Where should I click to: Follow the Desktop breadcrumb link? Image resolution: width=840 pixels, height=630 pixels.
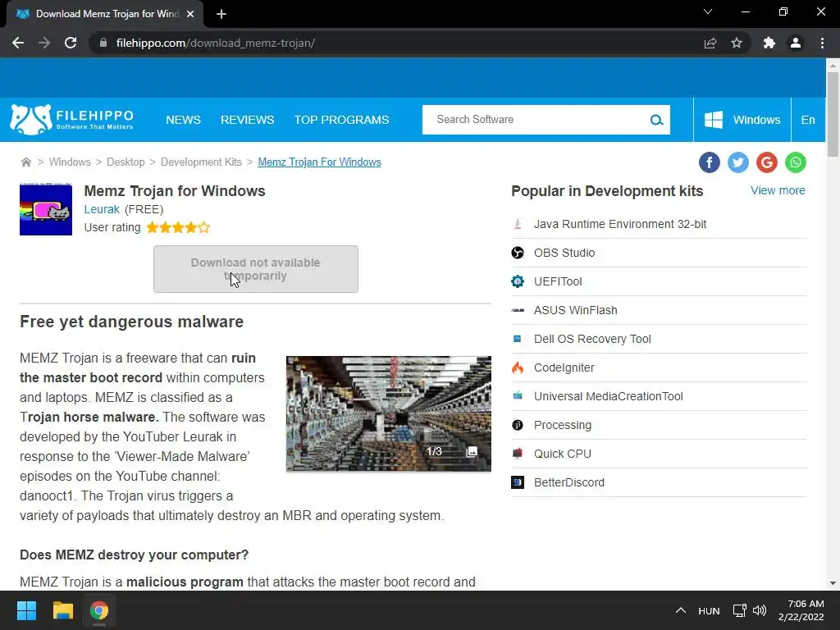(x=126, y=162)
